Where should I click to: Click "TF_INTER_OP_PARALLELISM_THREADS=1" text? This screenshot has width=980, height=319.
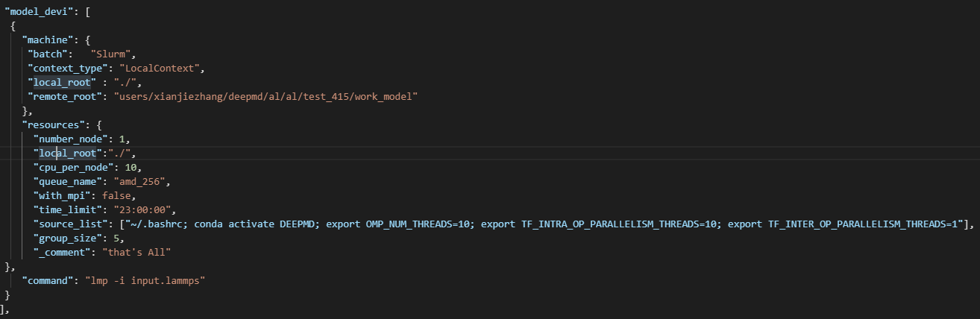(864, 224)
